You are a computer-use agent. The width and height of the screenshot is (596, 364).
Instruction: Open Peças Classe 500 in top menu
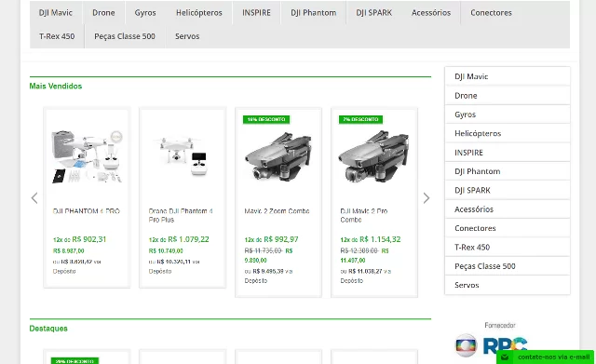point(125,36)
